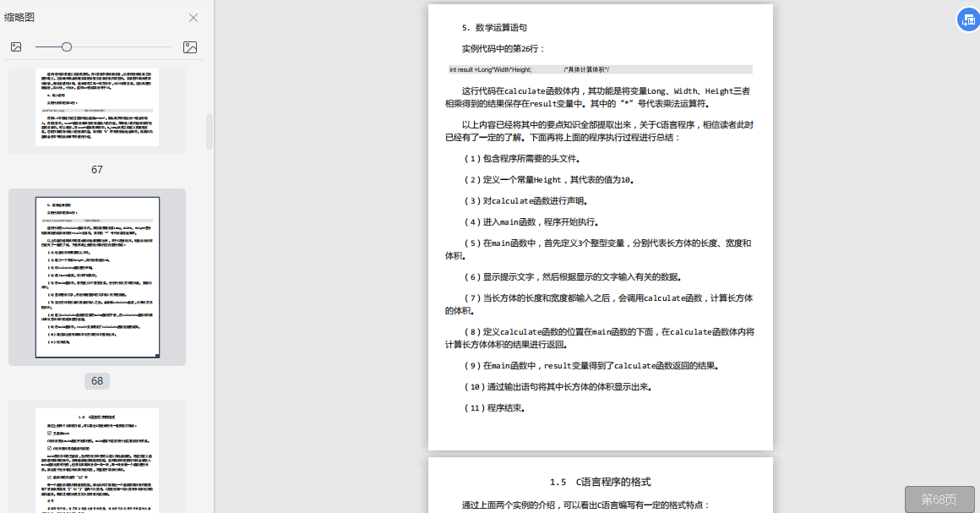Click step (6) 显示提示文字
Viewport: 980px width, 513px height.
click(x=573, y=277)
